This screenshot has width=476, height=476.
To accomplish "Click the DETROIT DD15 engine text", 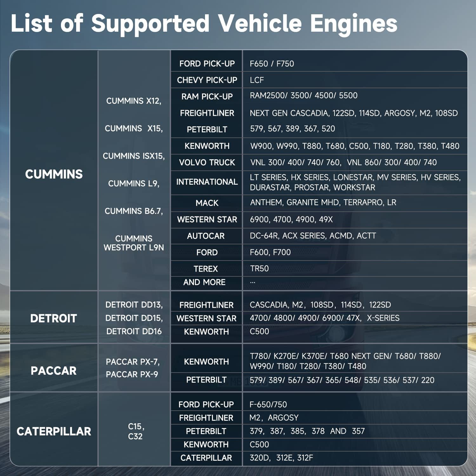I will tap(134, 318).
